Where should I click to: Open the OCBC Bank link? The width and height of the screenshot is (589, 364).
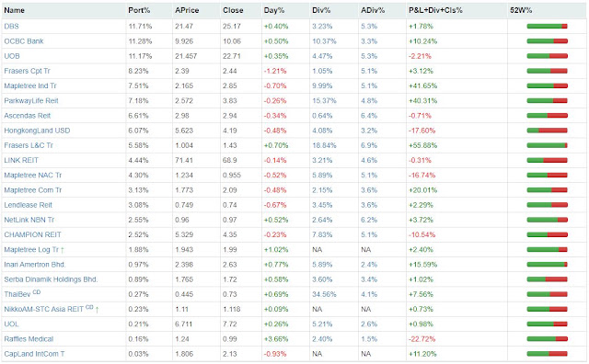24,41
